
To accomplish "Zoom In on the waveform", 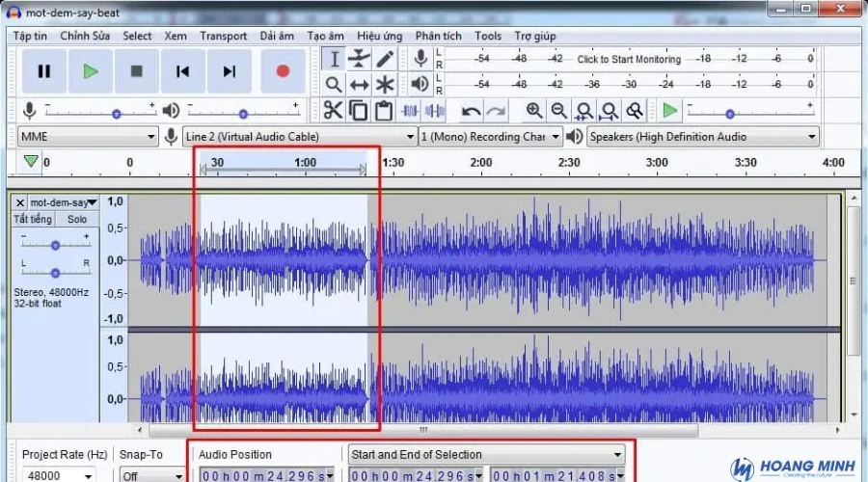I will (x=534, y=111).
